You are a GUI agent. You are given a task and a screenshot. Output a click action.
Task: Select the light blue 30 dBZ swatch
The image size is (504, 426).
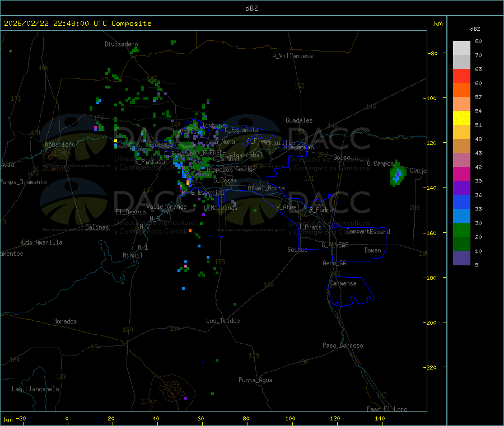(461, 216)
